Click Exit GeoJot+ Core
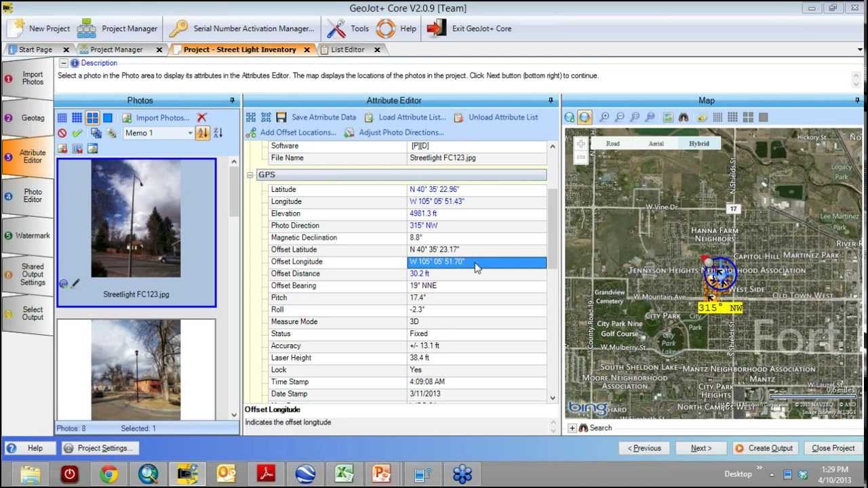 coord(469,28)
